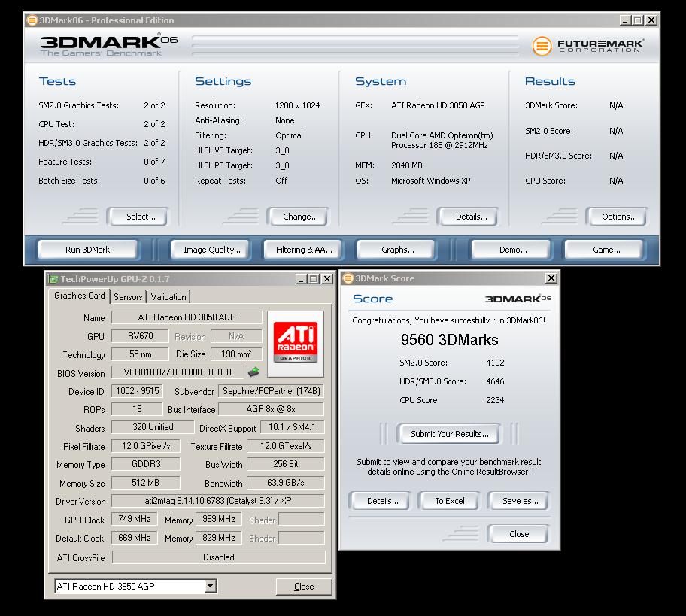Click GFX text ATI Radeon HD 3850 AGP
This screenshot has height=616, width=686.
(x=438, y=105)
